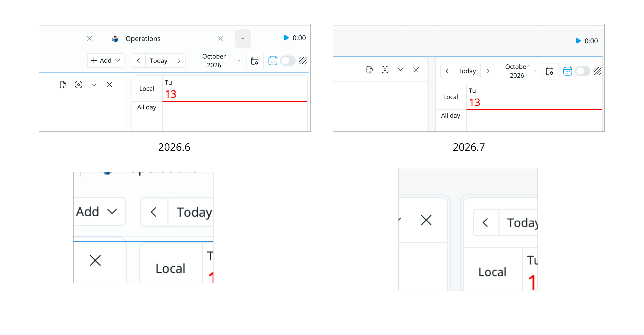The height and width of the screenshot is (335, 644).
Task: Click the Today button in 2026.6 screenshot
Action: pyautogui.click(x=159, y=61)
